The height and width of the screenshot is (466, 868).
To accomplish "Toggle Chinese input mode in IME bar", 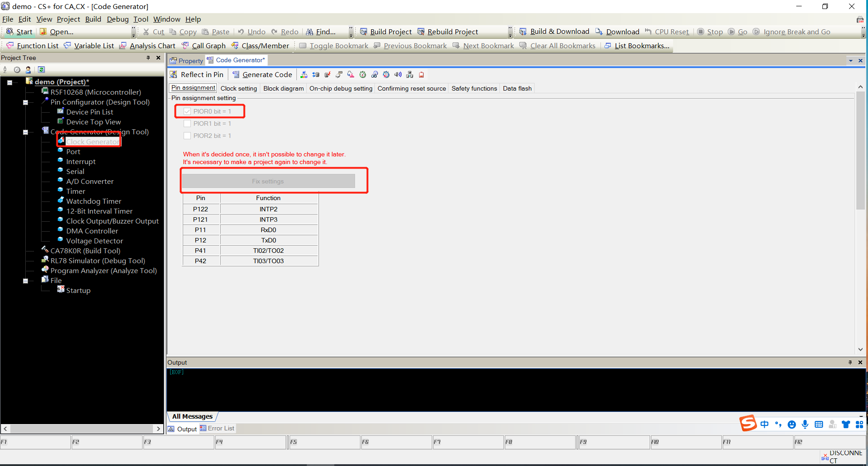I will tap(764, 424).
